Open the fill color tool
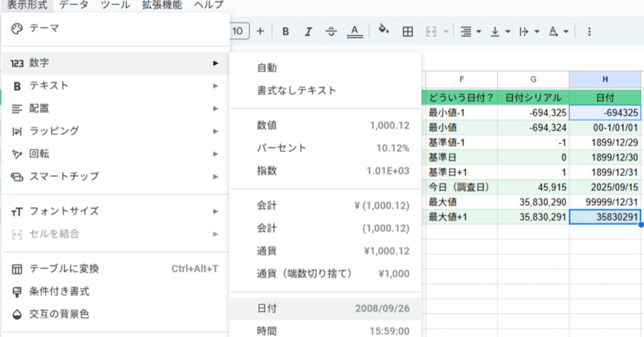This screenshot has height=337, width=644. pos(384,31)
